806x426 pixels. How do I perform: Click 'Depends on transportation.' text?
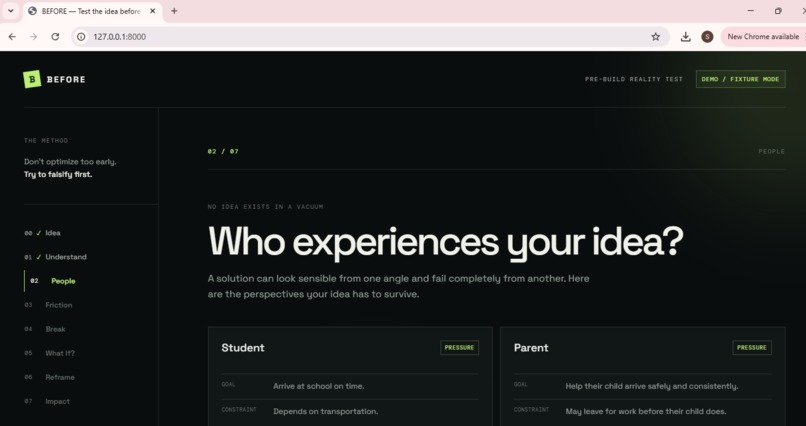[x=325, y=411]
